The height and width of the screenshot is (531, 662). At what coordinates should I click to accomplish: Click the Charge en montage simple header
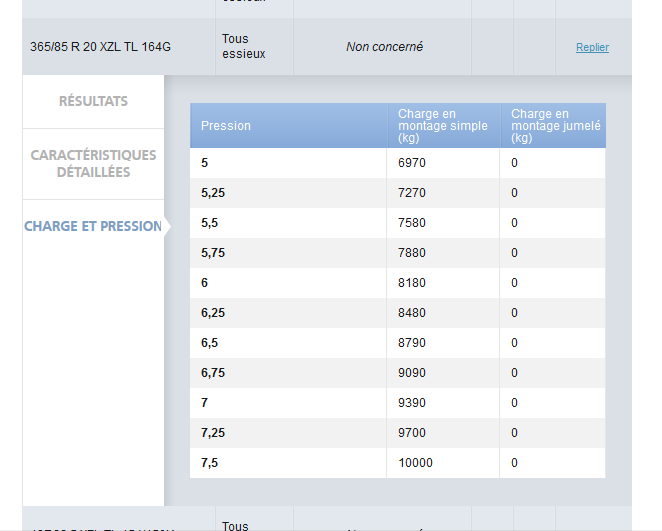[442, 126]
